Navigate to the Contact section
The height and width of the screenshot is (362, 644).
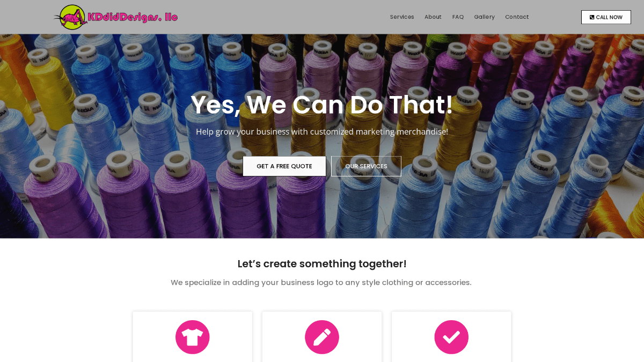517,17
